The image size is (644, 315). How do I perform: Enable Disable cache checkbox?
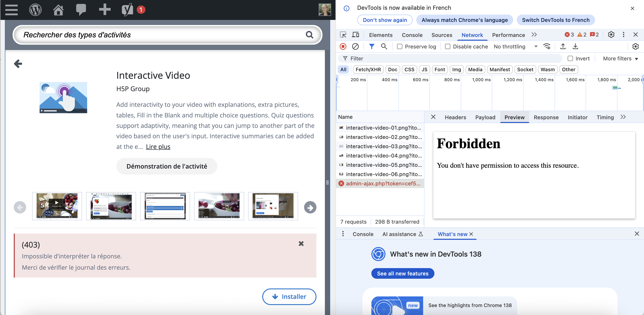[447, 46]
